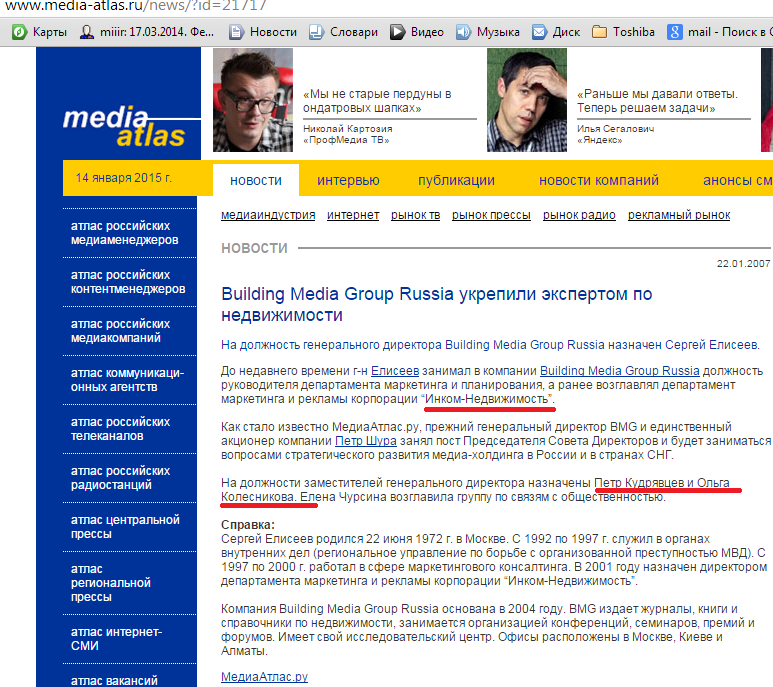Open the miiir 17.03.2014 bookmark
773x687 pixels.
[147, 32]
